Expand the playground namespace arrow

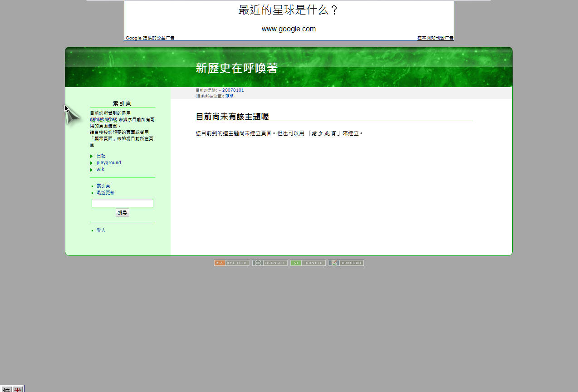pos(92,163)
